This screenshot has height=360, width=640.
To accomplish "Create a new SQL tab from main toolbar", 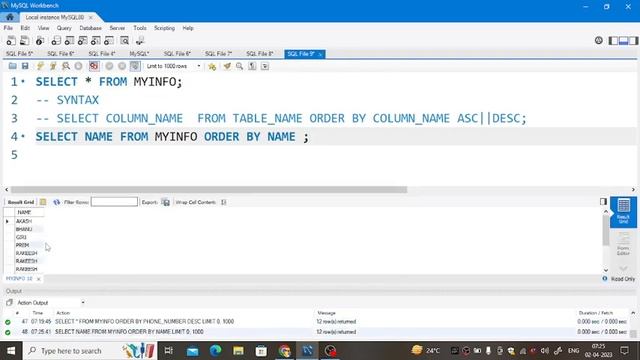I will [x=11, y=40].
